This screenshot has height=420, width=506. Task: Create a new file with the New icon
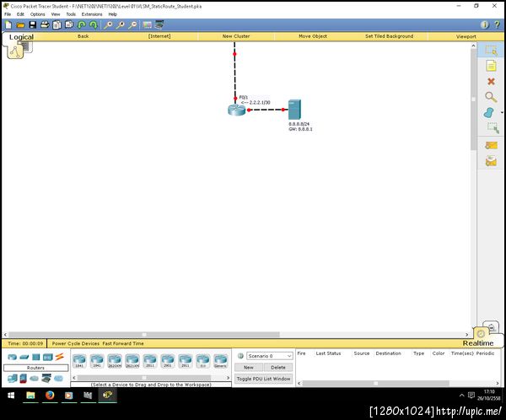[8, 24]
